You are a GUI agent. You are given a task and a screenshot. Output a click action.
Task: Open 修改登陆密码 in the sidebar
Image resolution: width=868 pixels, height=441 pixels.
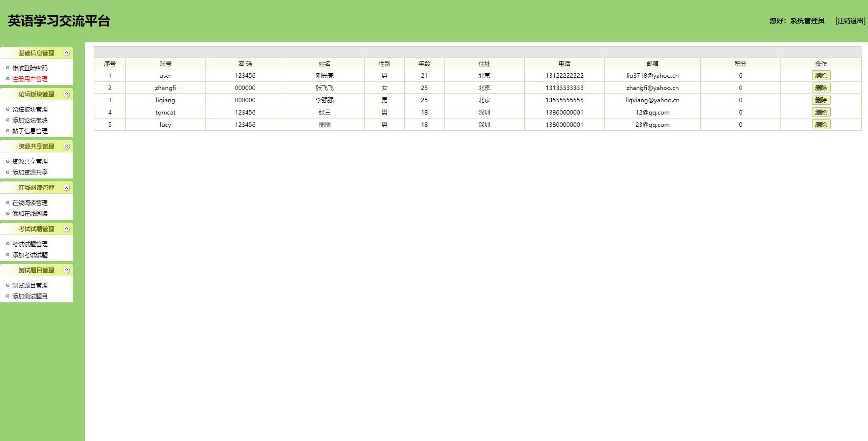30,68
